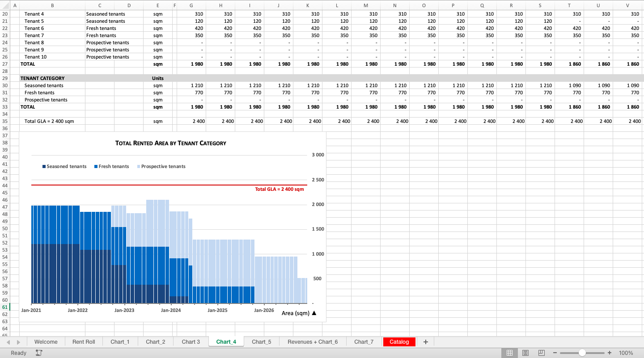Click the 100% zoom level

click(626, 353)
